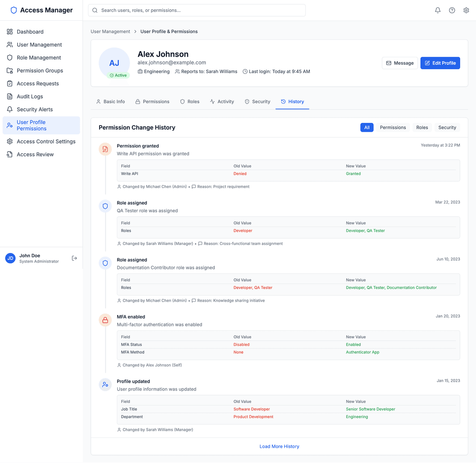Click the help question mark icon
This screenshot has width=476, height=463.
452,10
